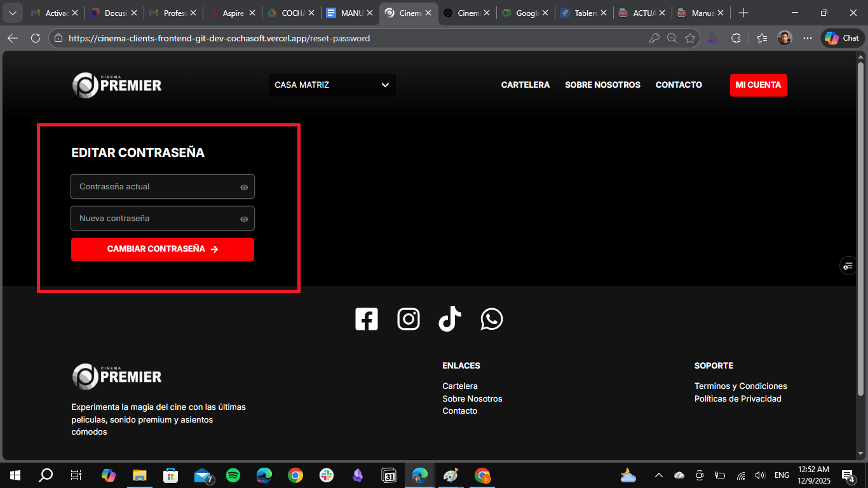Focus the Contraseña actual input field
This screenshot has height=488, width=868.
coord(156,187)
